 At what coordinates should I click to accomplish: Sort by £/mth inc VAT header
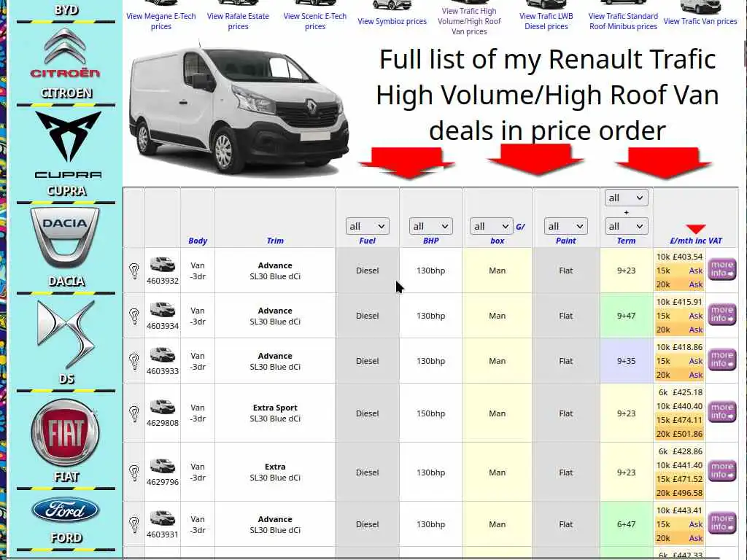click(x=696, y=241)
